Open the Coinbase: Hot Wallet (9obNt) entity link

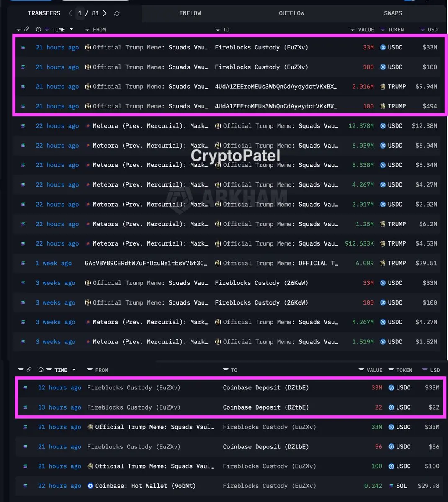[145, 486]
